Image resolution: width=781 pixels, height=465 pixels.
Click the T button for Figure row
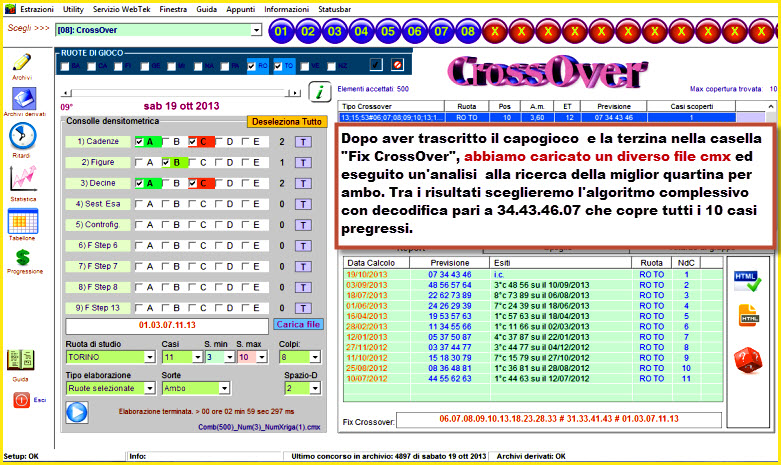click(x=303, y=163)
